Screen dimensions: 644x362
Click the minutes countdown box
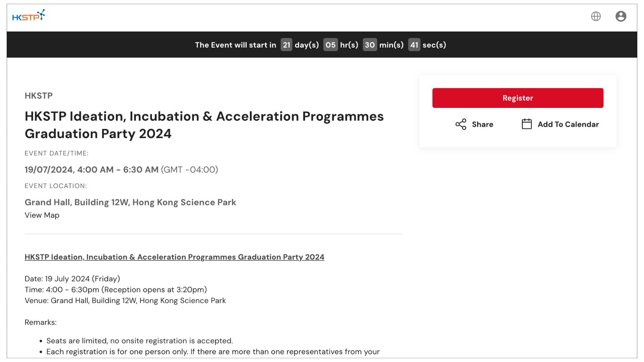pos(370,45)
